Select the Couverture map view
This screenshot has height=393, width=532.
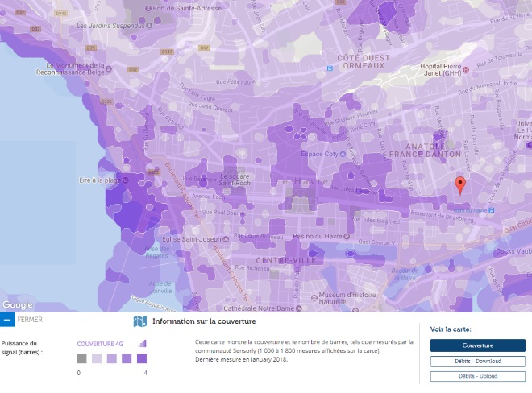pyautogui.click(x=477, y=345)
